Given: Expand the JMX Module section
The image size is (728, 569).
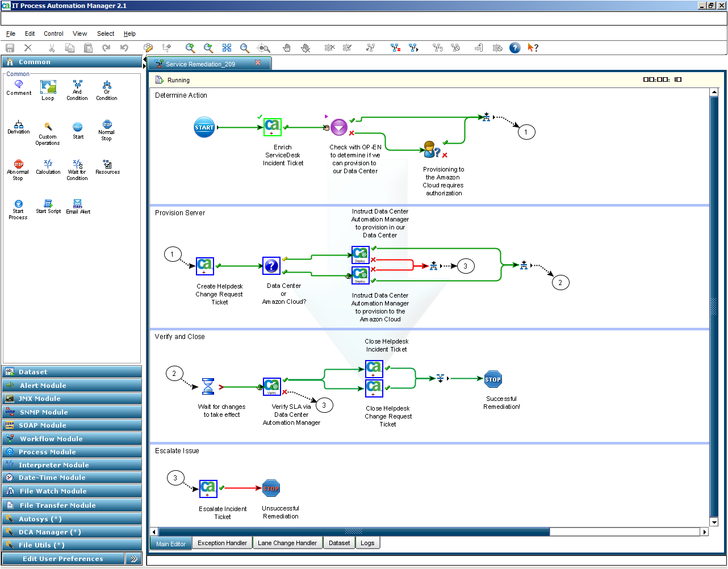Looking at the screenshot, I should (x=72, y=399).
